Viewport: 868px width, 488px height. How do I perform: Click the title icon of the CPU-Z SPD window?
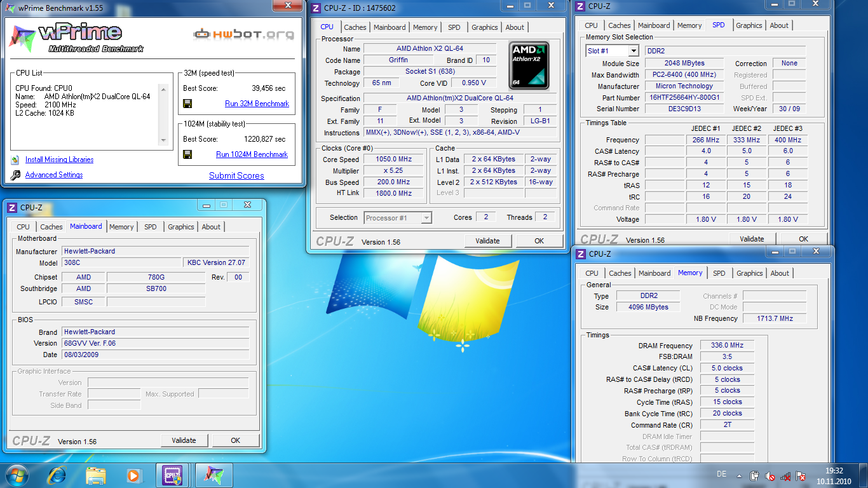[581, 6]
